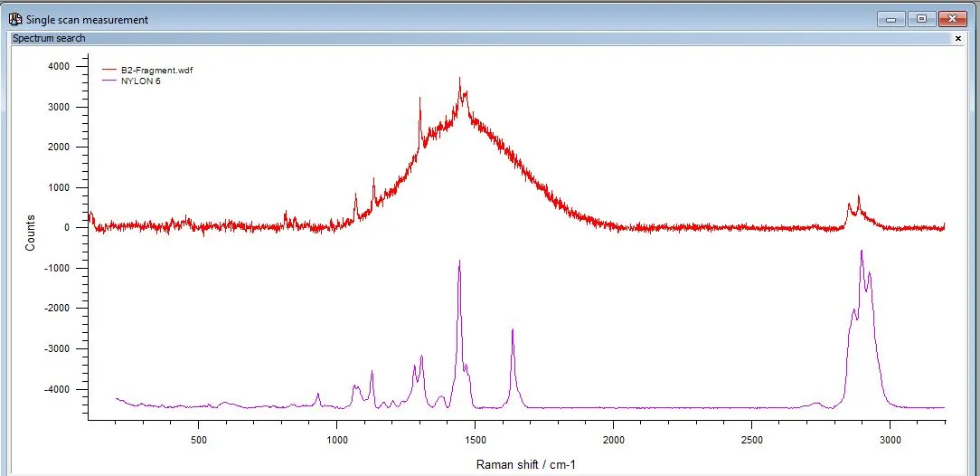This screenshot has width=980, height=476.
Task: Click the Single scan measurement window icon
Action: 15,19
